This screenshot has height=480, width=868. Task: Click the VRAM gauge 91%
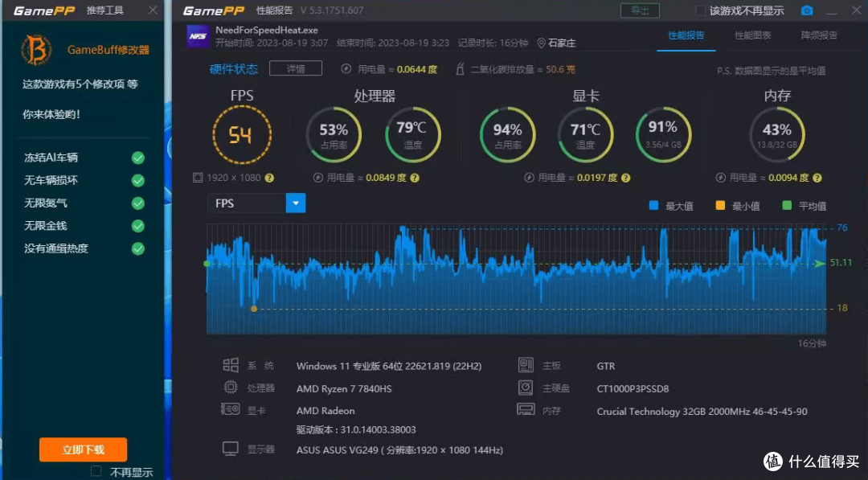click(x=663, y=135)
